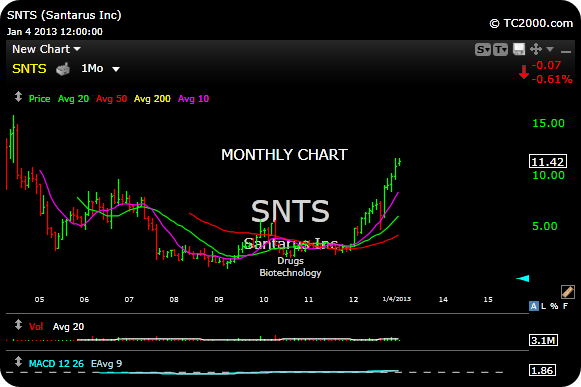Click the -0.61% percent change value
The width and height of the screenshot is (581, 387).
(x=552, y=79)
